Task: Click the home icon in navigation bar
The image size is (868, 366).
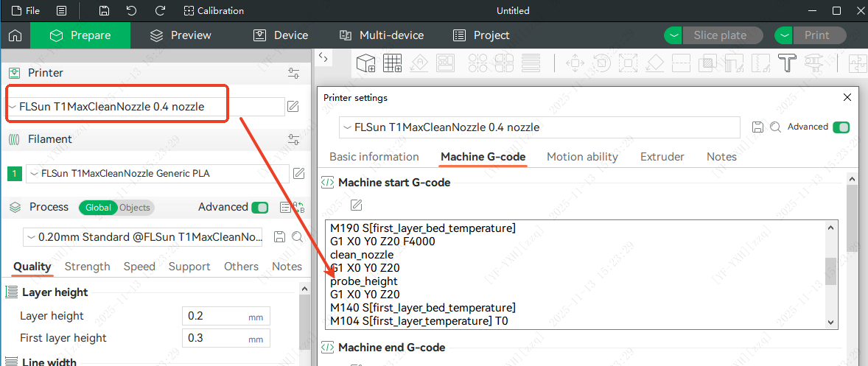Action: click(x=15, y=35)
